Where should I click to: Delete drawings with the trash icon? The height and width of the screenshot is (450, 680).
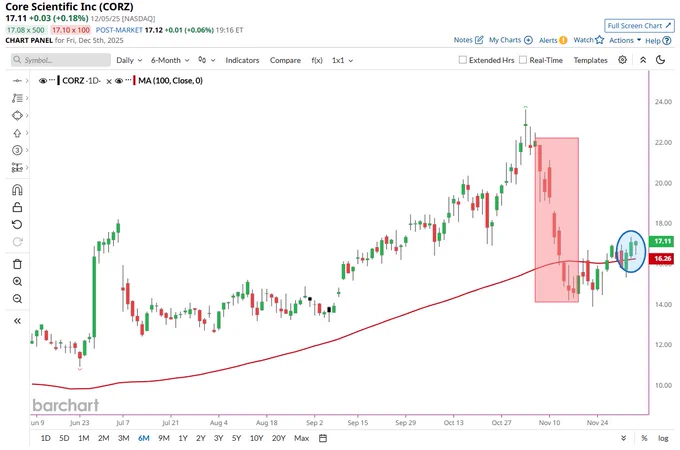tap(17, 264)
